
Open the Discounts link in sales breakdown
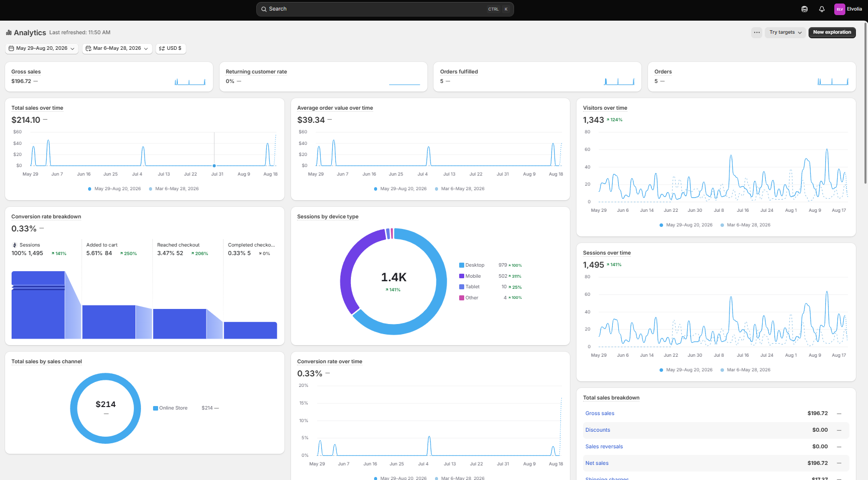click(598, 430)
